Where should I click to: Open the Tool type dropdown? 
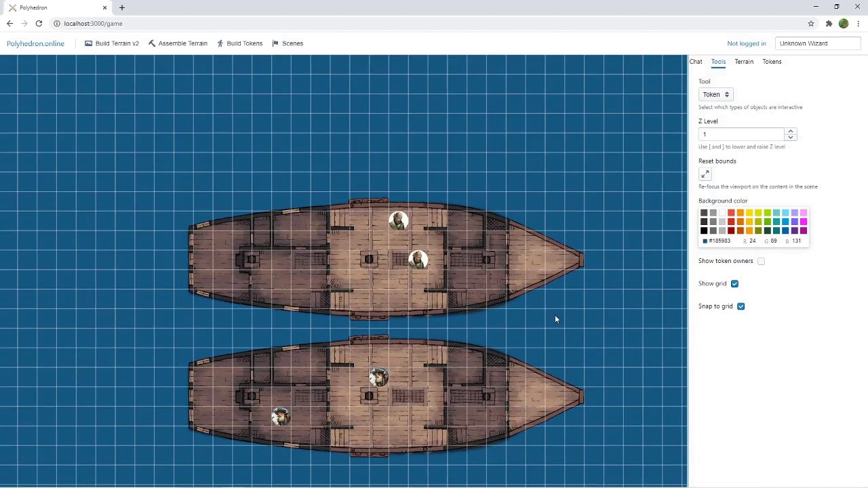pyautogui.click(x=715, y=95)
